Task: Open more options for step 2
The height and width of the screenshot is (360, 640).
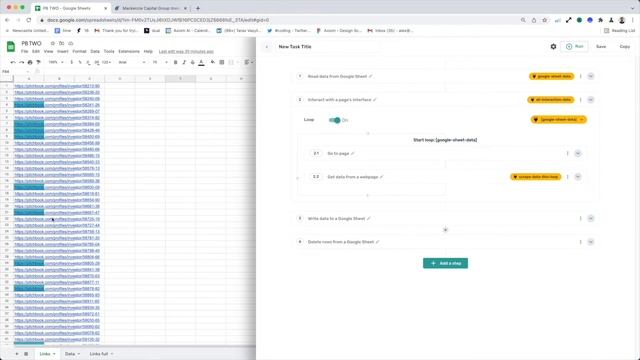Action: pyautogui.click(x=580, y=100)
